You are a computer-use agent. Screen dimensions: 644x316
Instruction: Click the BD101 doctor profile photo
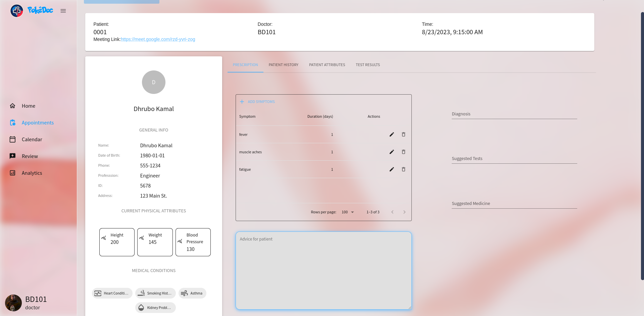coord(13,303)
